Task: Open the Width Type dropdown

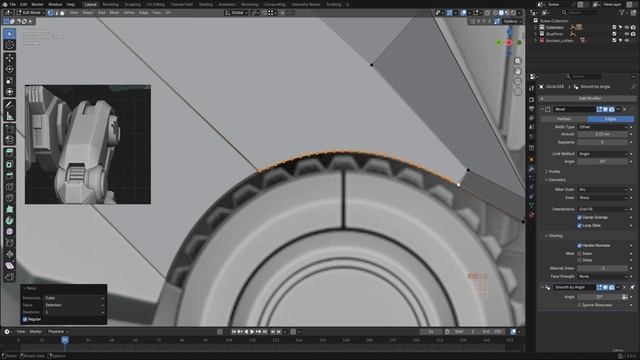Action: (602, 127)
